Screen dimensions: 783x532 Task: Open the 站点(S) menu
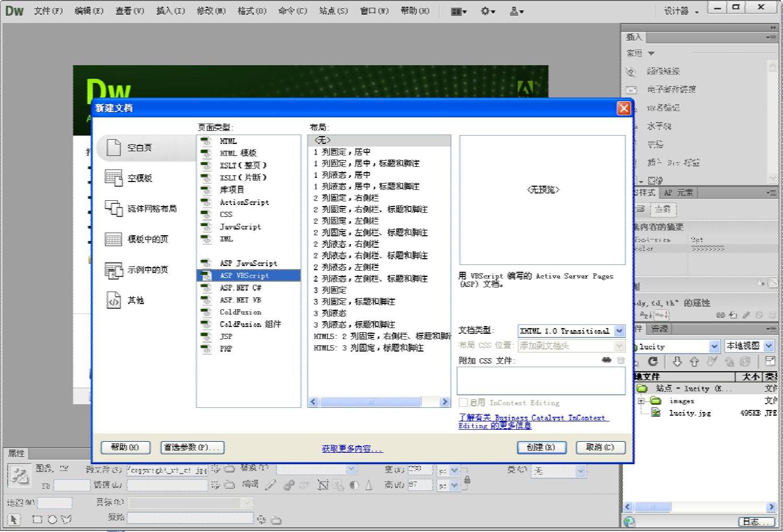[333, 11]
